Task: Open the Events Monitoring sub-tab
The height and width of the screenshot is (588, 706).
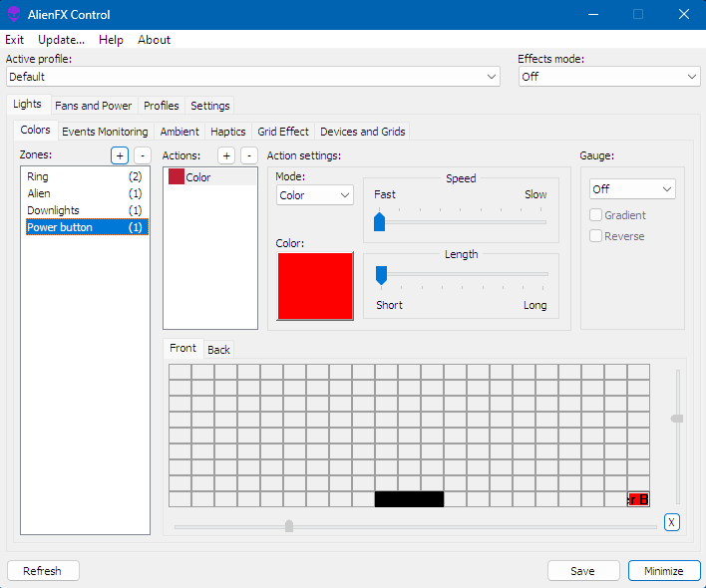Action: tap(105, 132)
